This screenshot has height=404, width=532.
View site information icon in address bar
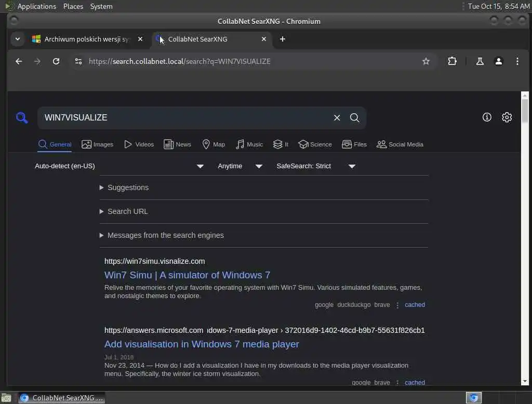pos(78,61)
